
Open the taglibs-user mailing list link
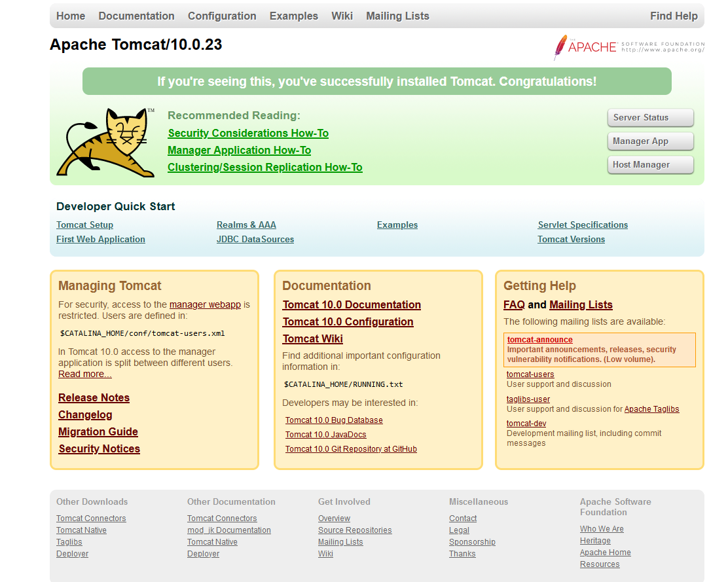point(528,399)
